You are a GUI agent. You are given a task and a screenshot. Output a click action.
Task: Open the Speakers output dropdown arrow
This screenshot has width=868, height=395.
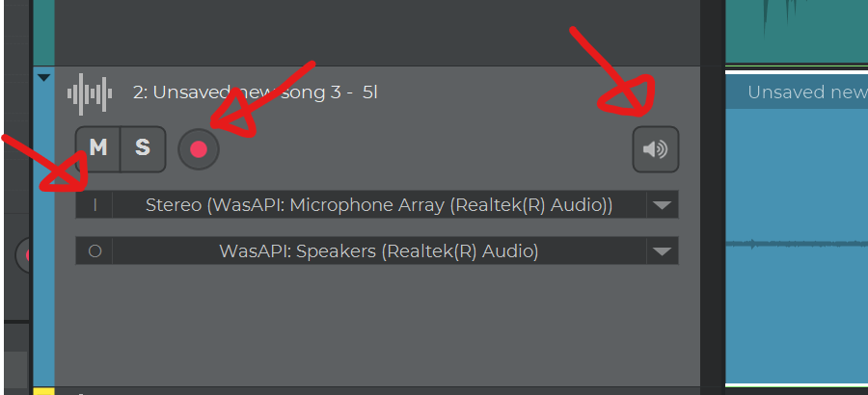pyautogui.click(x=662, y=251)
